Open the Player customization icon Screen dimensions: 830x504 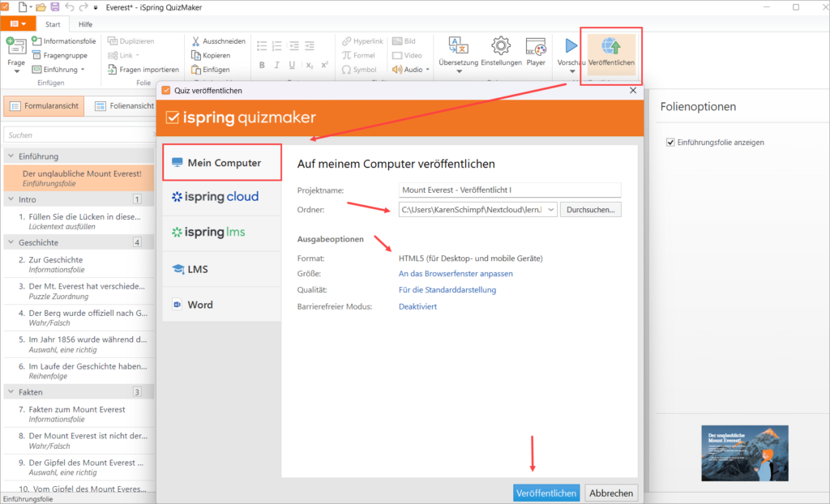click(536, 46)
